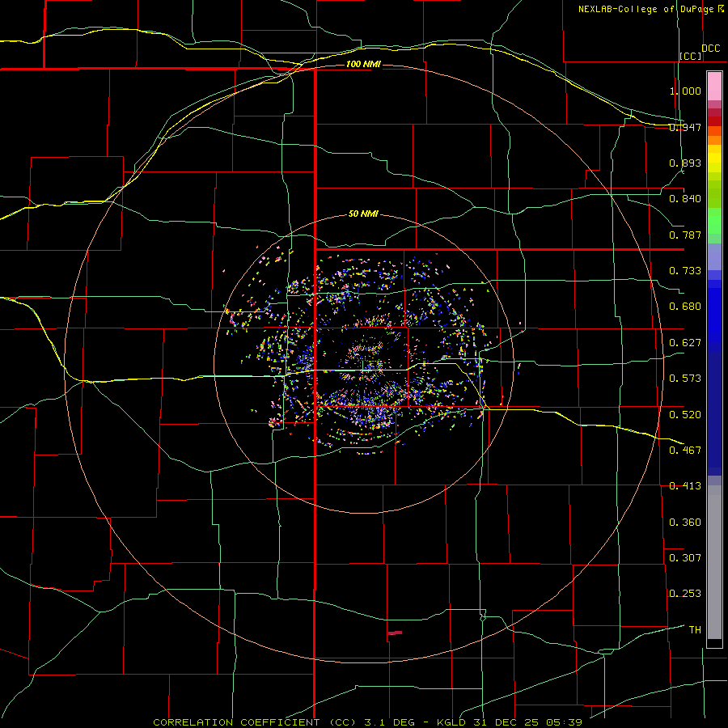728x728 pixels.
Task: Click the TH threshold label
Action: [695, 629]
